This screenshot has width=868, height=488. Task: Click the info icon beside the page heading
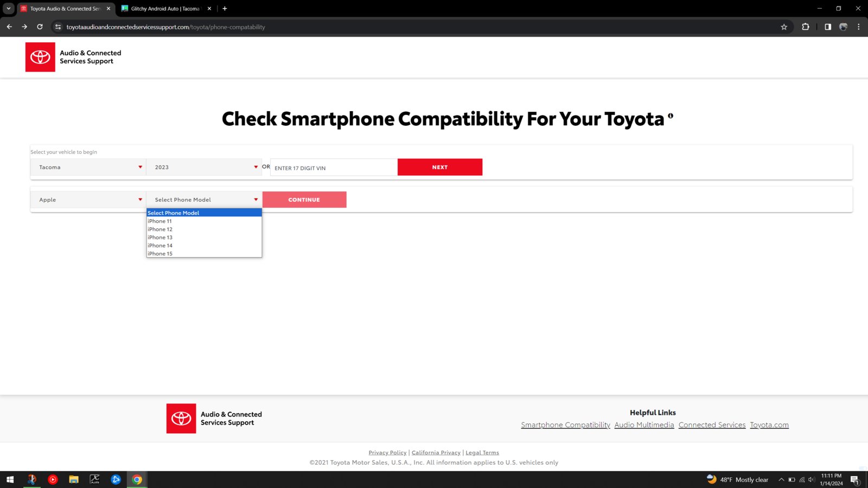(671, 115)
